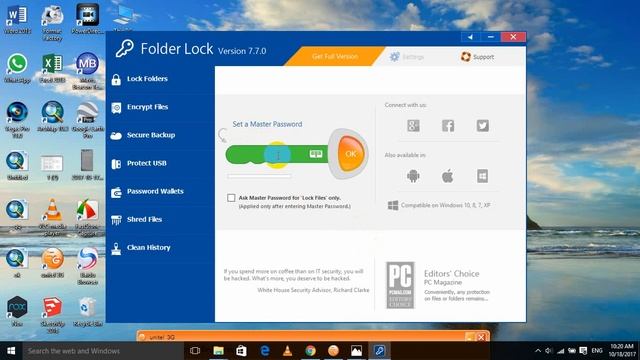Open the Recycle Bin
640x360 pixels.
[x=87, y=312]
